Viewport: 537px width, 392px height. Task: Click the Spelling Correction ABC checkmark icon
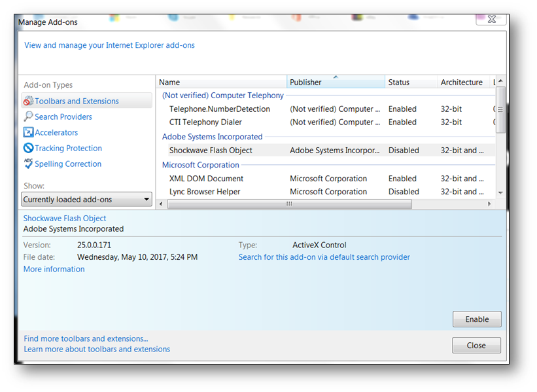click(x=28, y=164)
